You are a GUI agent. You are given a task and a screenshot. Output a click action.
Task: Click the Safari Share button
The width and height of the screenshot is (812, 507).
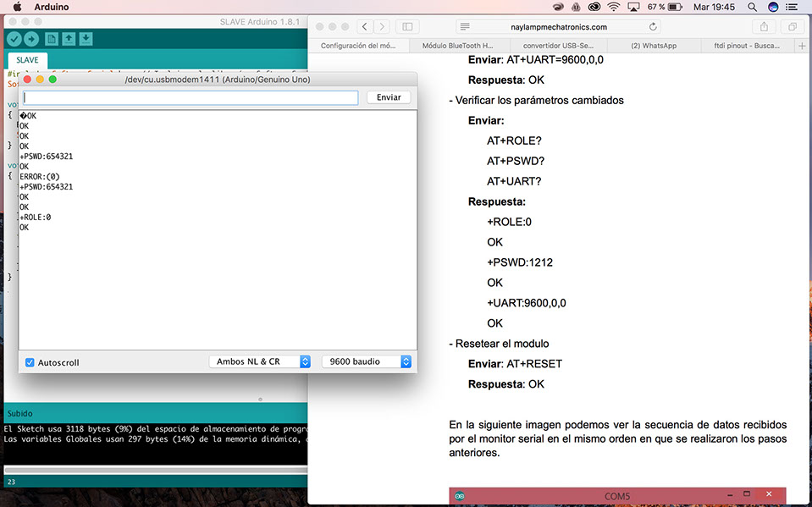[764, 26]
